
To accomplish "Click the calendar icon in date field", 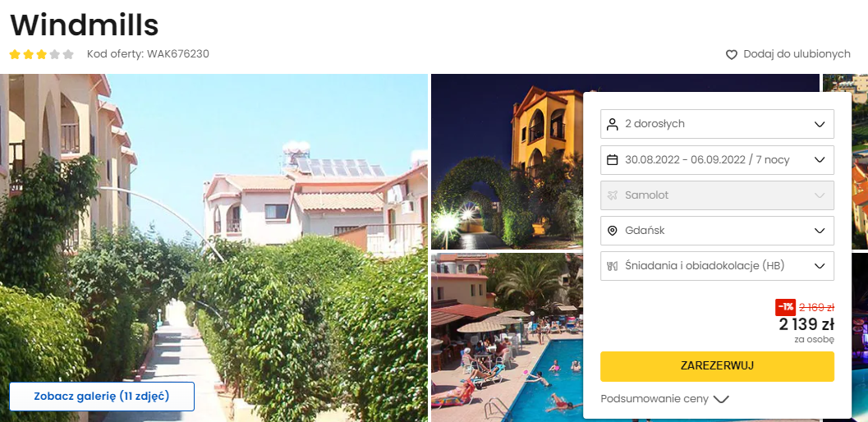I will click(x=613, y=160).
